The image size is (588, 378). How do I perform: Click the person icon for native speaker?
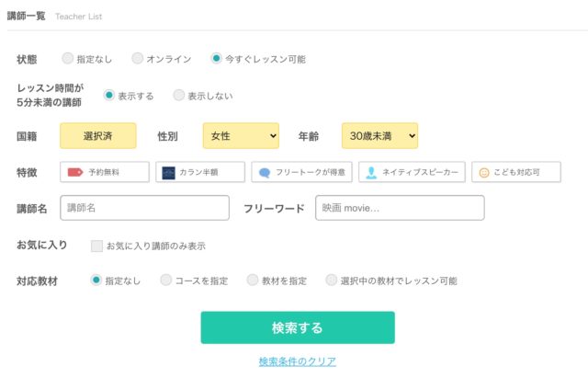[371, 173]
